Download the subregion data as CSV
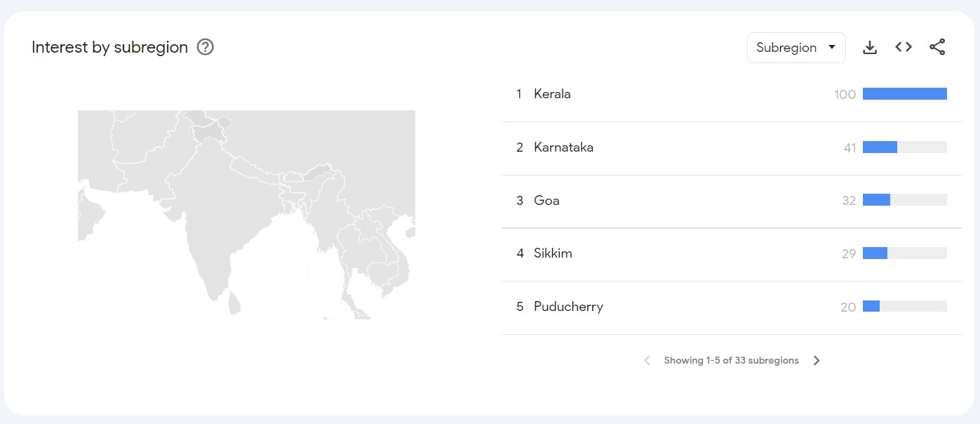 pos(870,47)
